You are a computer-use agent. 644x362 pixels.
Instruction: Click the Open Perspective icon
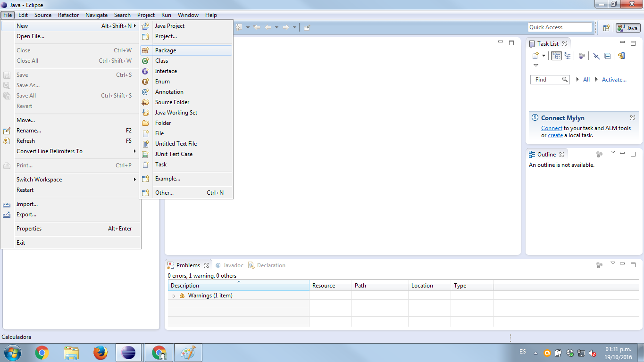point(607,28)
